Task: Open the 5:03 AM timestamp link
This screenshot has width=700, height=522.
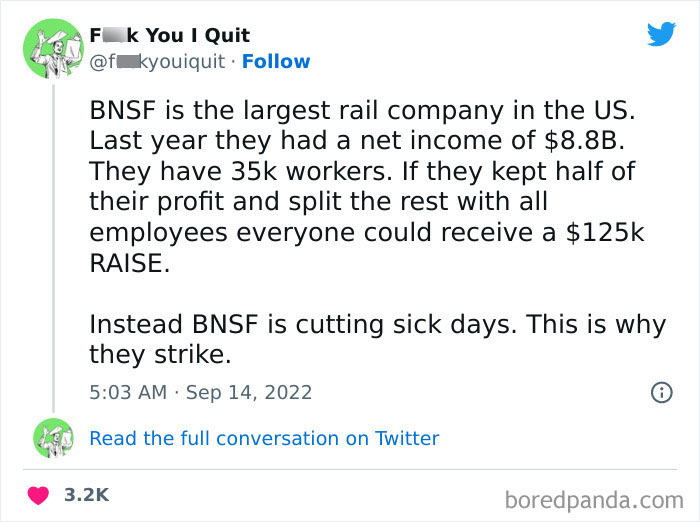Action: 127,393
